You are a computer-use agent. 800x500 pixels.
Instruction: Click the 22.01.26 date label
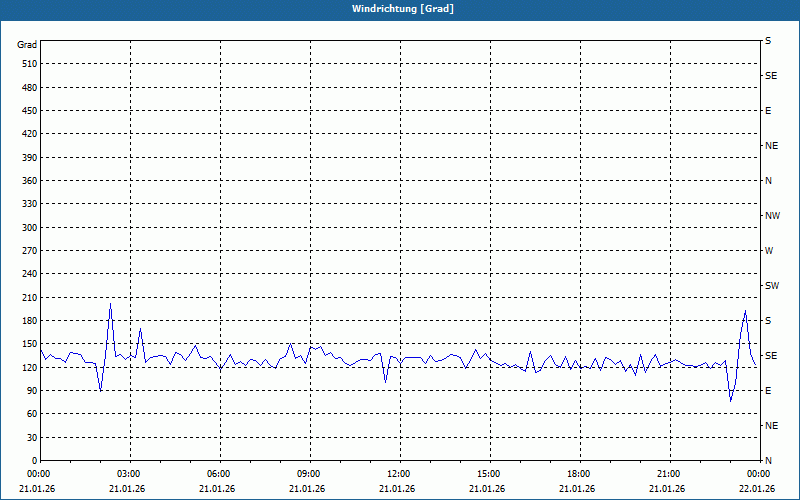pos(757,489)
